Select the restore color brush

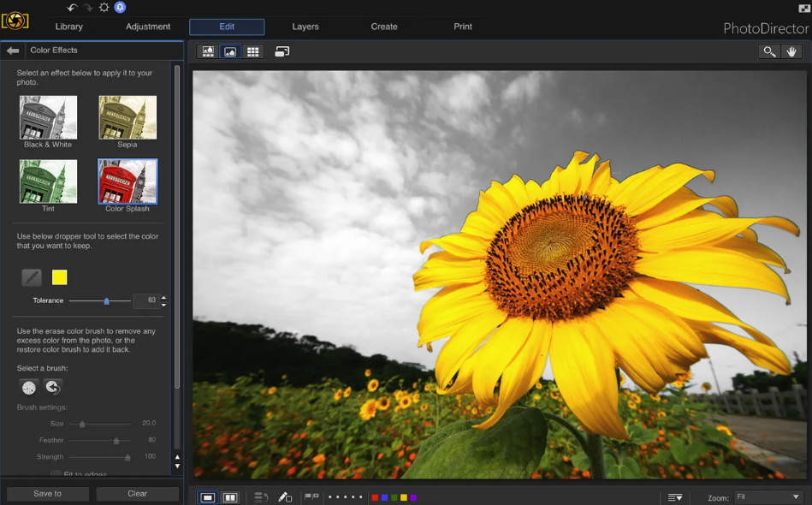(53, 387)
